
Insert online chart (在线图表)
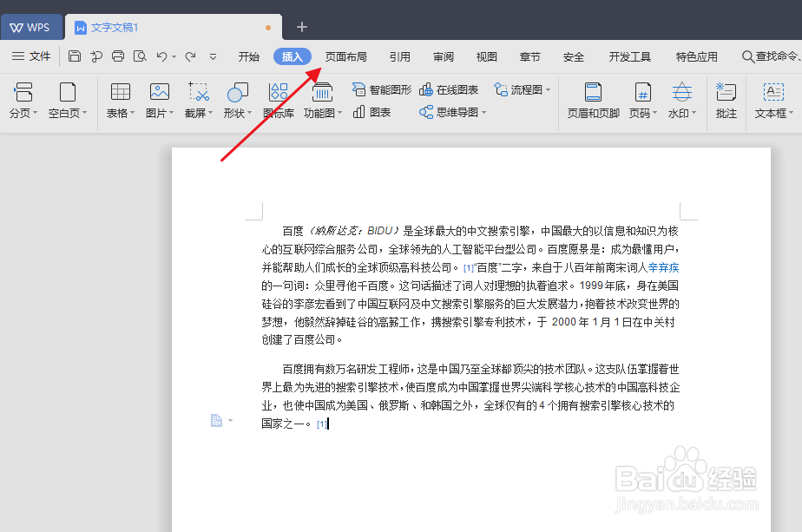tap(449, 89)
